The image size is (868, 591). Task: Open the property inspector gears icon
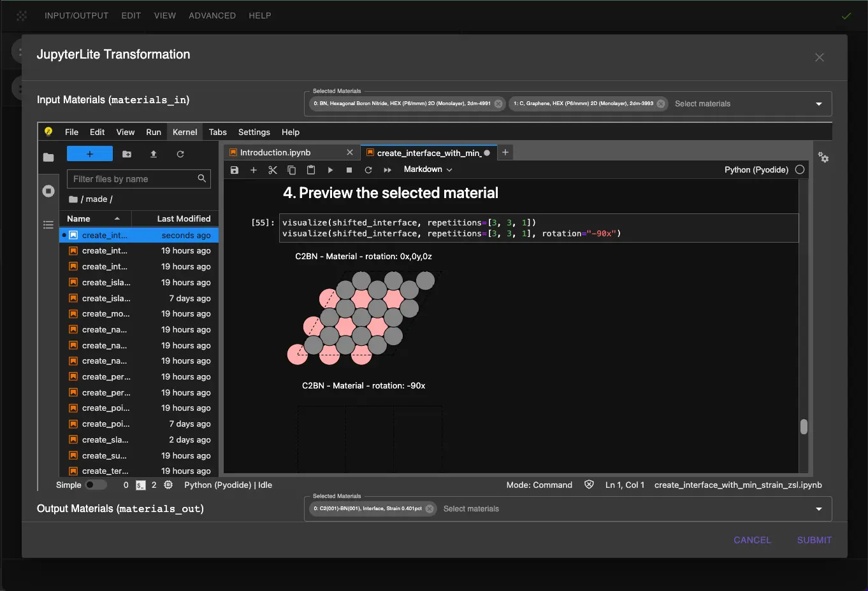[823, 157]
